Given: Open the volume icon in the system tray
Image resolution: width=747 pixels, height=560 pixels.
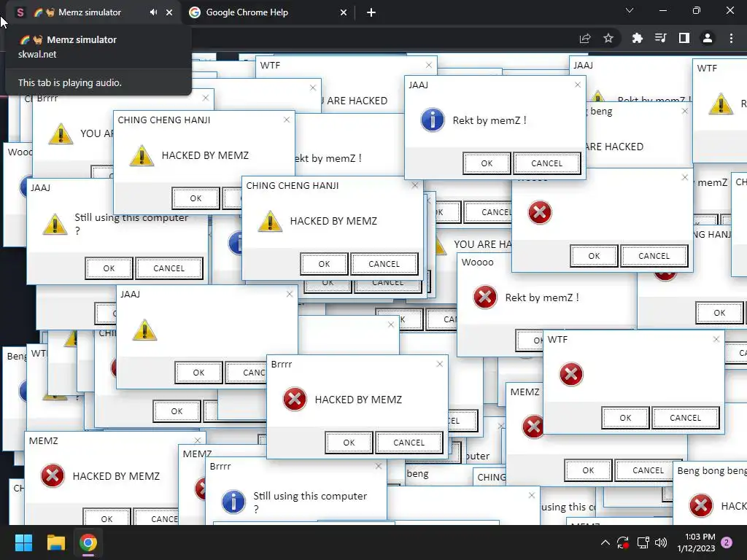Looking at the screenshot, I should (x=661, y=542).
